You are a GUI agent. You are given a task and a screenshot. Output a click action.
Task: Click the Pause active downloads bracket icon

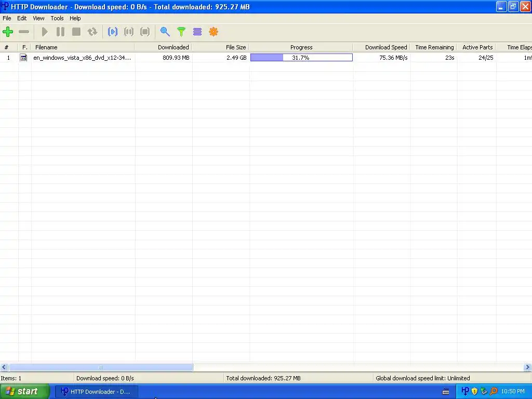[x=129, y=32]
